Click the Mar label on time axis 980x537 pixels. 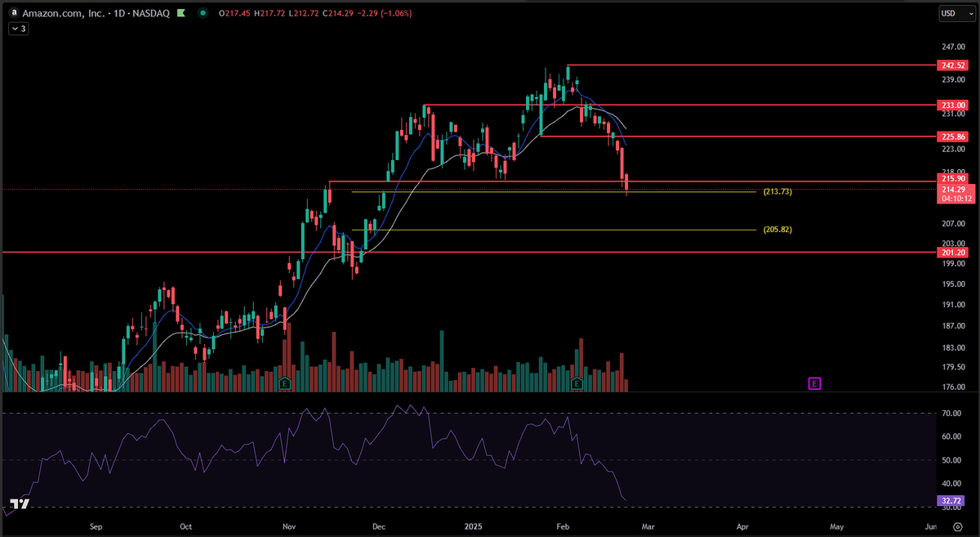pyautogui.click(x=648, y=526)
